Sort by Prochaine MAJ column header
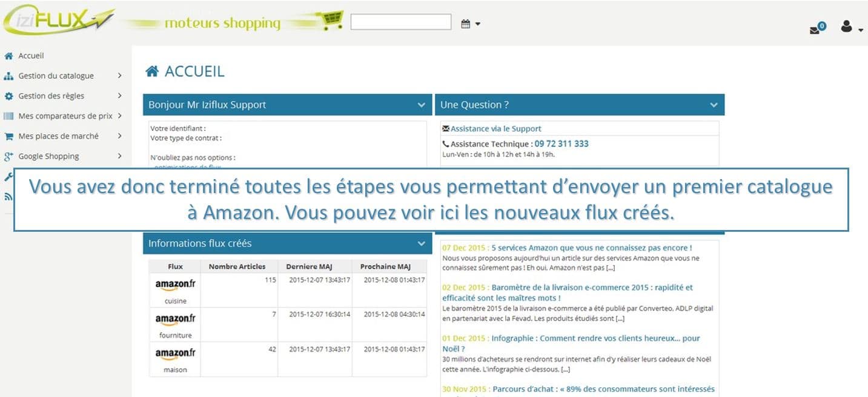The width and height of the screenshot is (868, 397). 385,266
